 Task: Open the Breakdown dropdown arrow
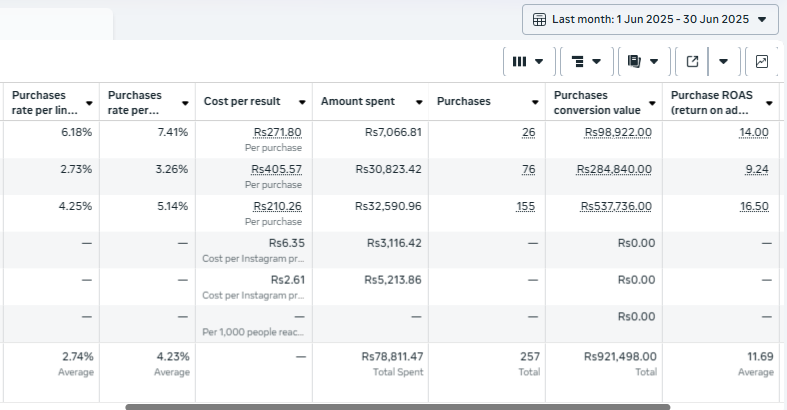click(596, 61)
